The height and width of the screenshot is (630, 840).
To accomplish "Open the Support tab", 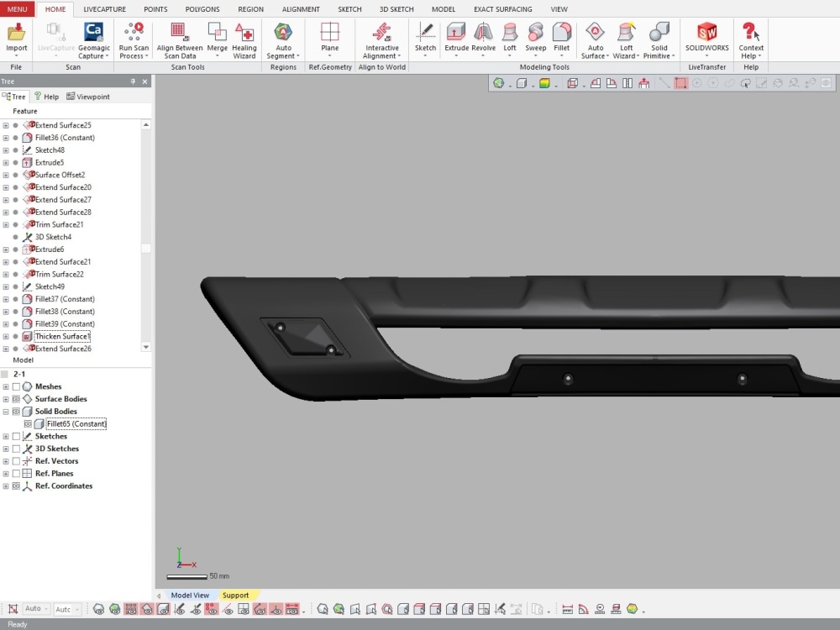I will [236, 596].
